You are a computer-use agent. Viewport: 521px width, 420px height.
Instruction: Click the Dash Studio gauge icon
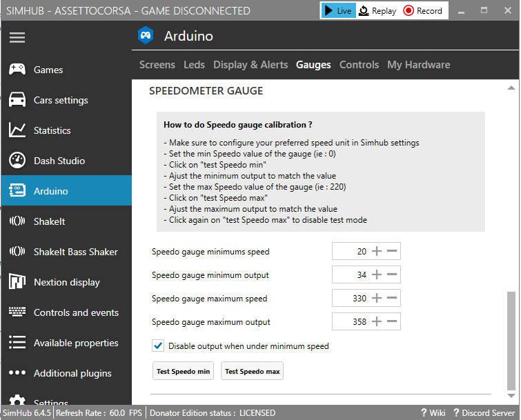pyautogui.click(x=17, y=161)
